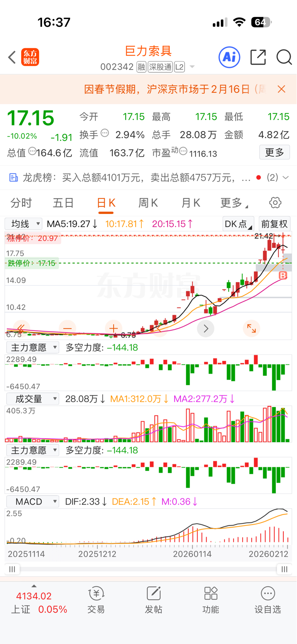Expand chart to fullscreen icon
The width and height of the screenshot is (297, 644).
click(x=251, y=329)
